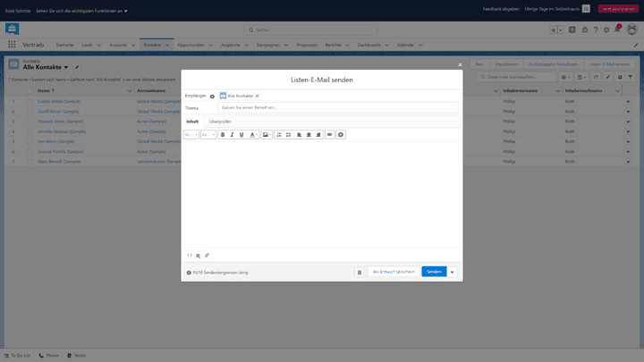Select the Geoff Minor row checkbox
The width and height of the screenshot is (644, 362).
tap(30, 112)
